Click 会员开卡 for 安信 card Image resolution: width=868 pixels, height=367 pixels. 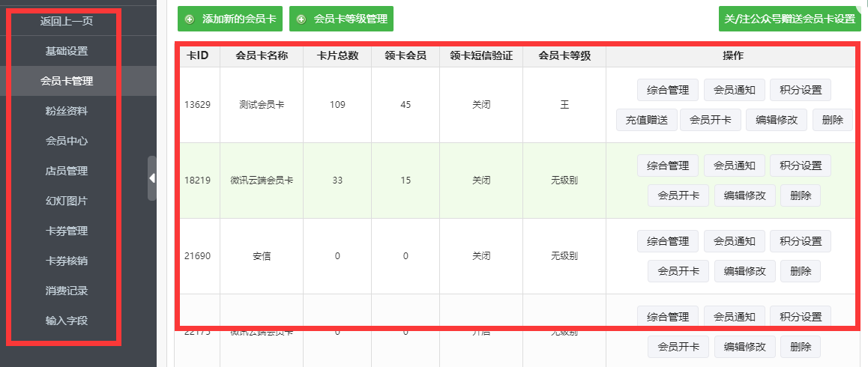(678, 271)
